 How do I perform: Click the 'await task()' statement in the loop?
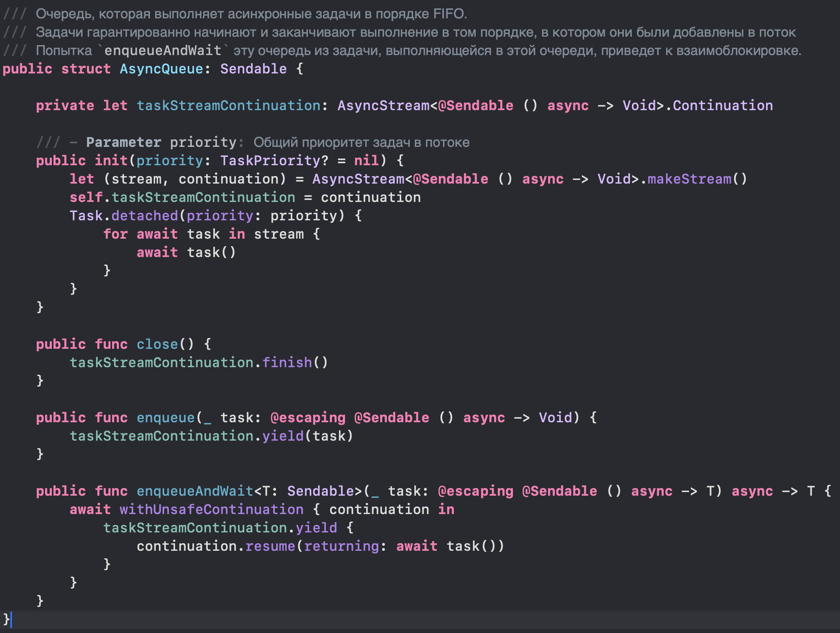[x=186, y=253]
